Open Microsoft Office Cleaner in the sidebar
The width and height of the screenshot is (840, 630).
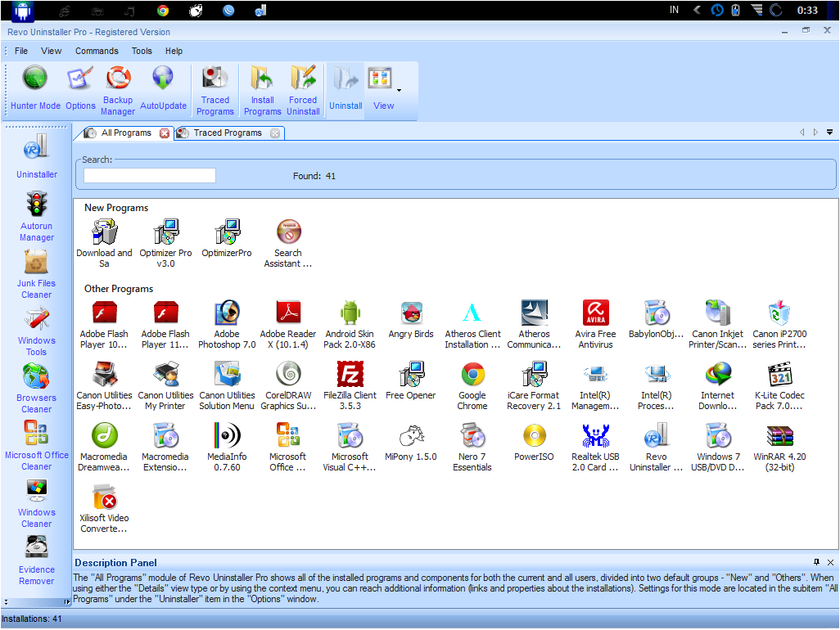(36, 446)
